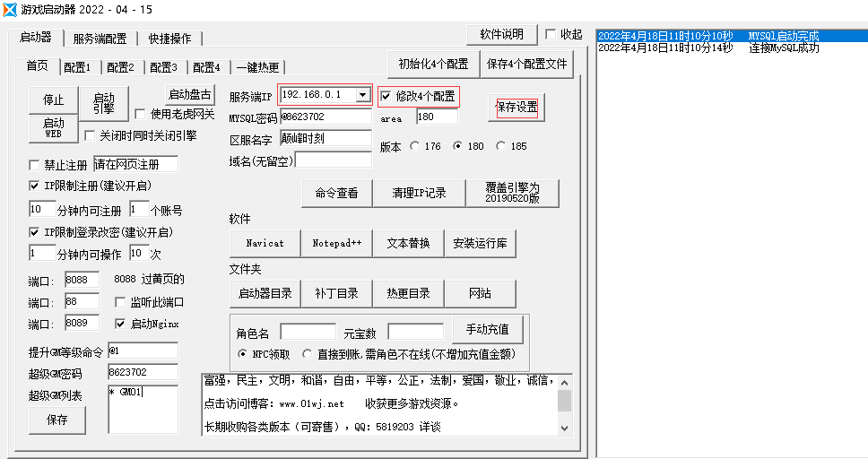Open the 快捷操作 tab
This screenshot has width=868, height=459.
pos(169,39)
